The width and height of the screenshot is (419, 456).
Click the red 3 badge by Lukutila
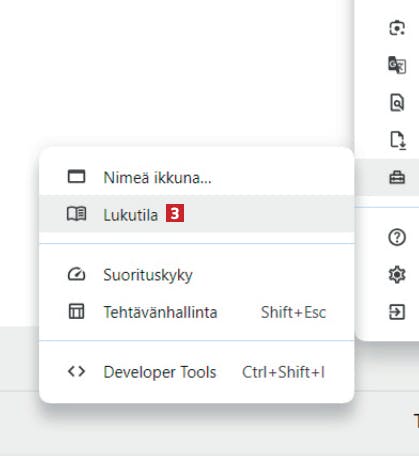175,214
